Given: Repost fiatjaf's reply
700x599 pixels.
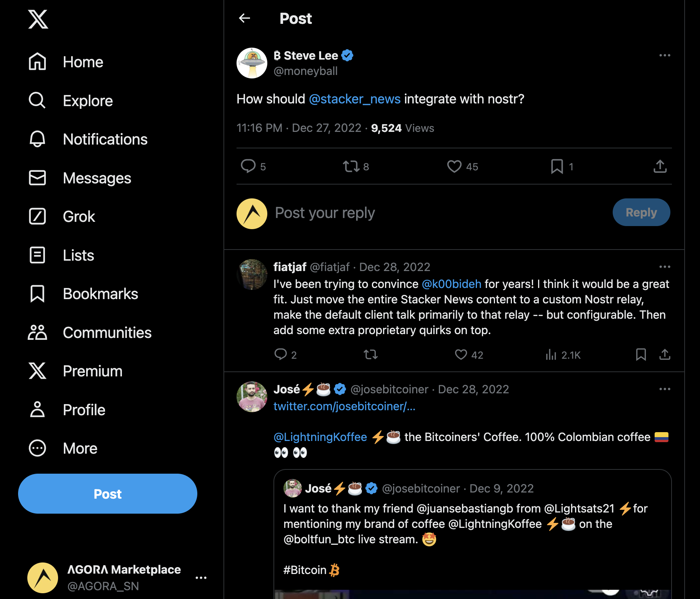Looking at the screenshot, I should [x=370, y=354].
